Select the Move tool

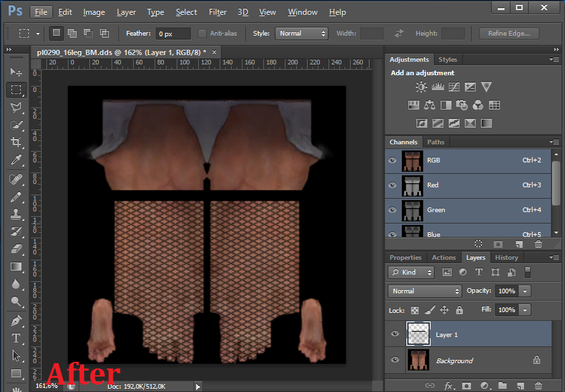coord(16,72)
